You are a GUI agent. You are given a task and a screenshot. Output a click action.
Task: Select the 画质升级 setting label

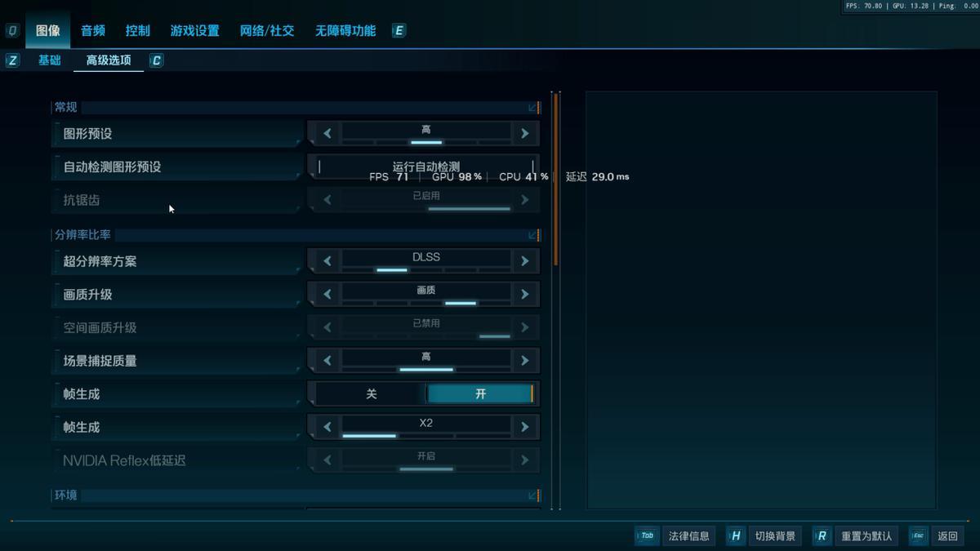coord(87,294)
